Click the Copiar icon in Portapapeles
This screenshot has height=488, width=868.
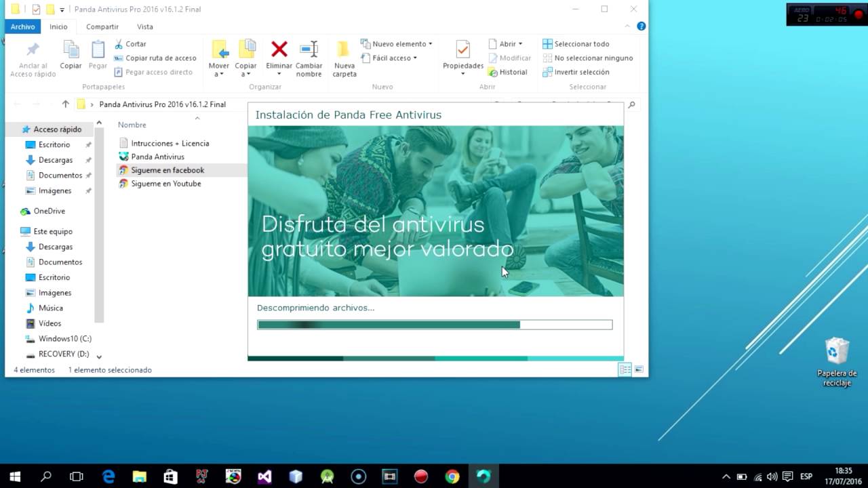click(x=71, y=49)
